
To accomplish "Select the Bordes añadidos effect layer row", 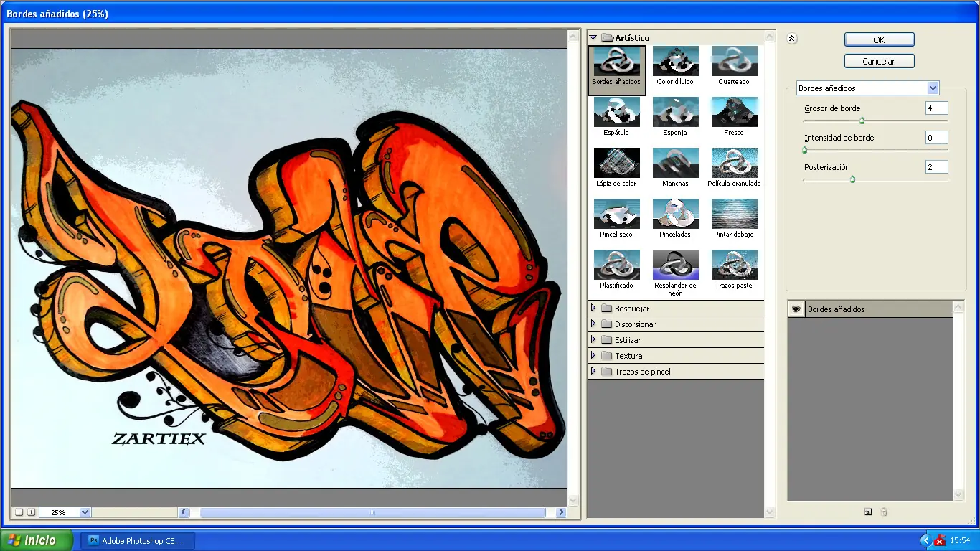I will (x=870, y=309).
